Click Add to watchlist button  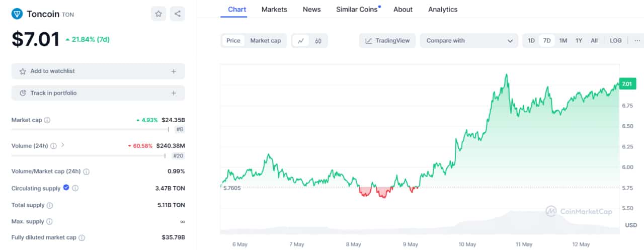[x=98, y=71]
